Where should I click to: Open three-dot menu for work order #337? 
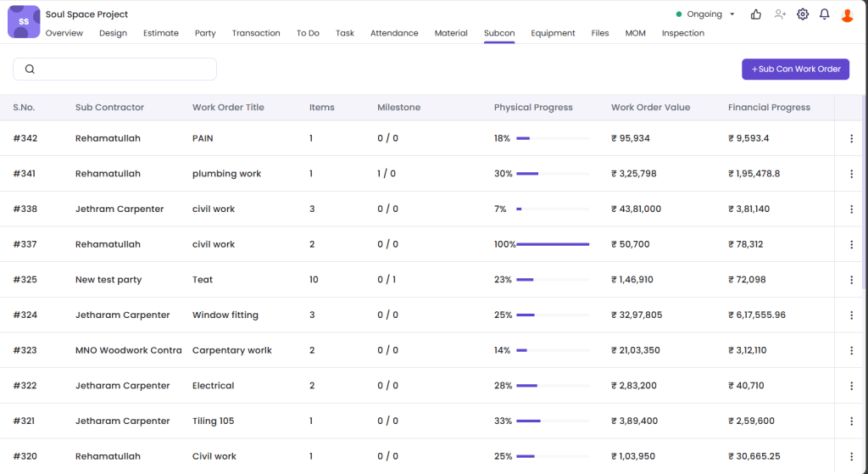point(851,244)
